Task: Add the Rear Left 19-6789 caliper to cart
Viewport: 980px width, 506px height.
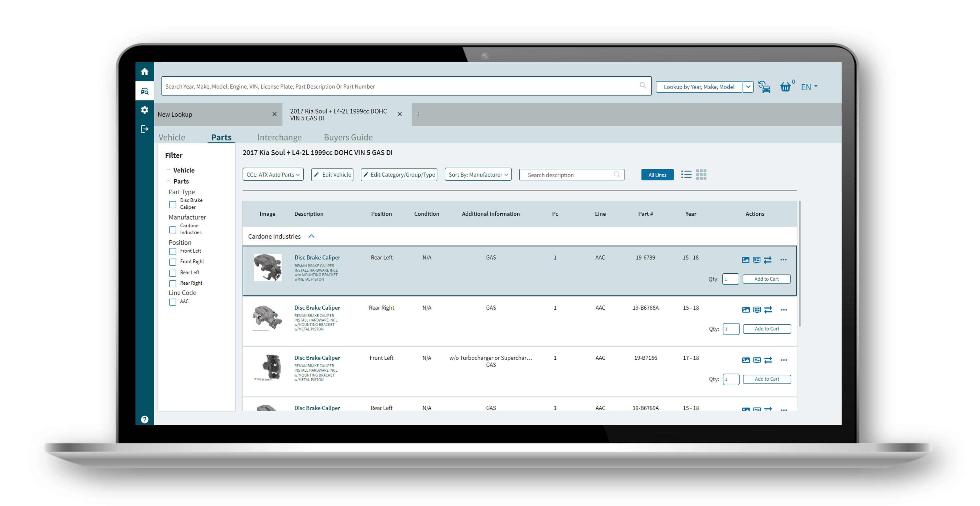Action: tap(767, 279)
